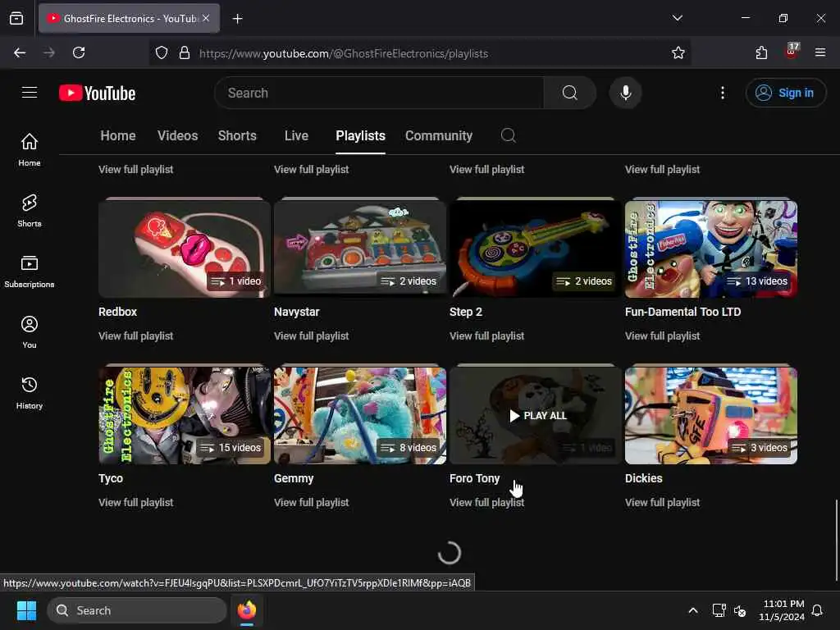
Task: Open the Dickies playlist thumbnail
Action: (x=711, y=416)
